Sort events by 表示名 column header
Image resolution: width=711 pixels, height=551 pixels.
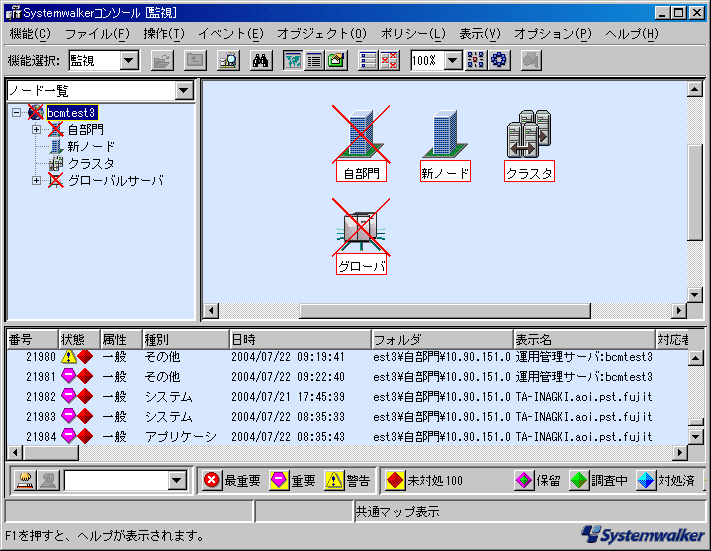584,339
